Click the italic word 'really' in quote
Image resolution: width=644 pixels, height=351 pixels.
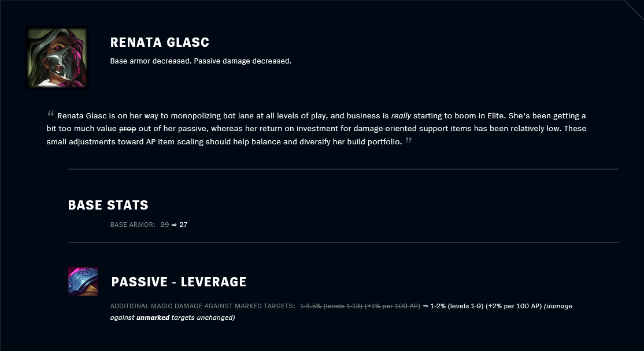pyautogui.click(x=401, y=115)
